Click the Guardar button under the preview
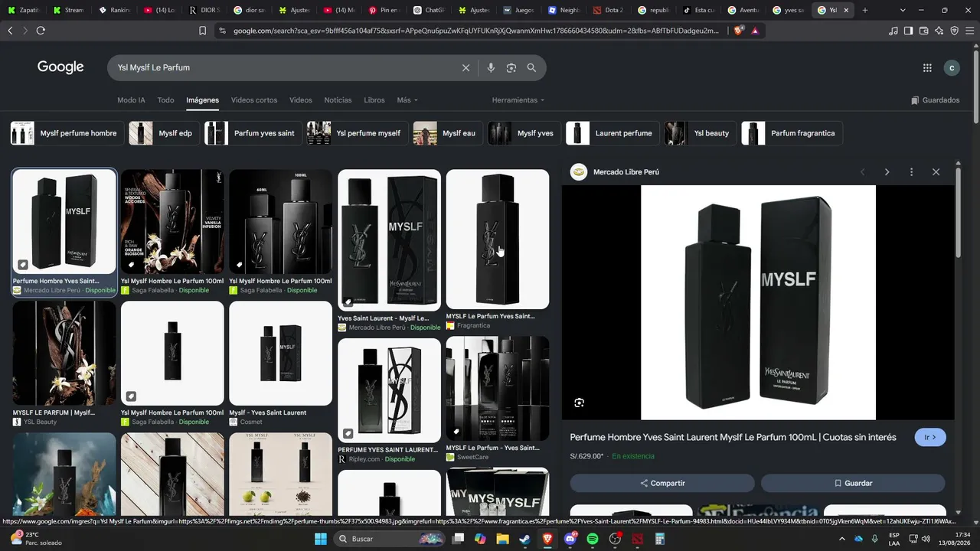Viewport: 980px width, 551px height. click(x=853, y=484)
